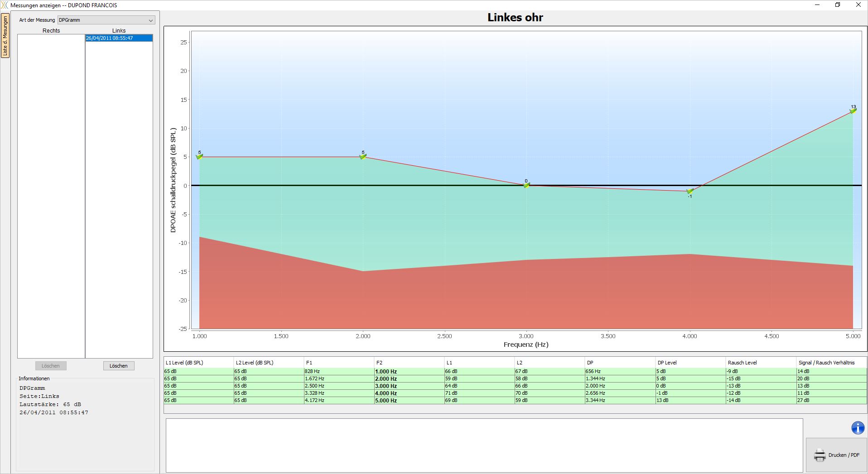Restore down the window

point(838,5)
